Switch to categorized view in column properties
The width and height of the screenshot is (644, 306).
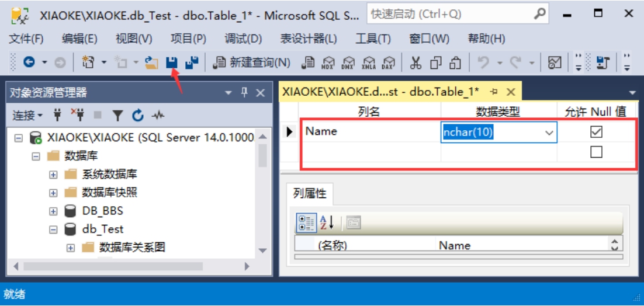[306, 222]
